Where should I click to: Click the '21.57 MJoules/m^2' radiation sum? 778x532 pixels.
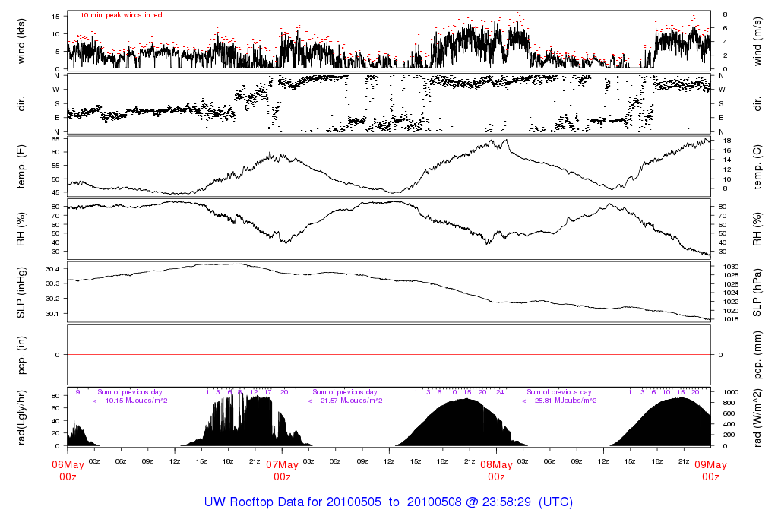coord(351,401)
